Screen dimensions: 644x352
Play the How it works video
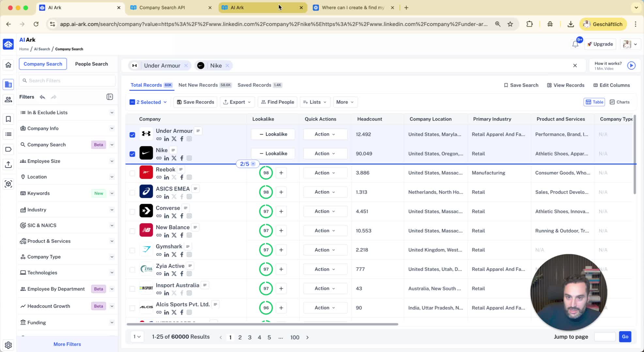pos(631,66)
